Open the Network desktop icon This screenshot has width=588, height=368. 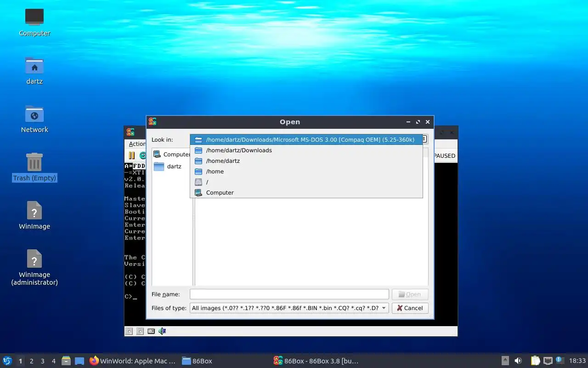coord(34,119)
